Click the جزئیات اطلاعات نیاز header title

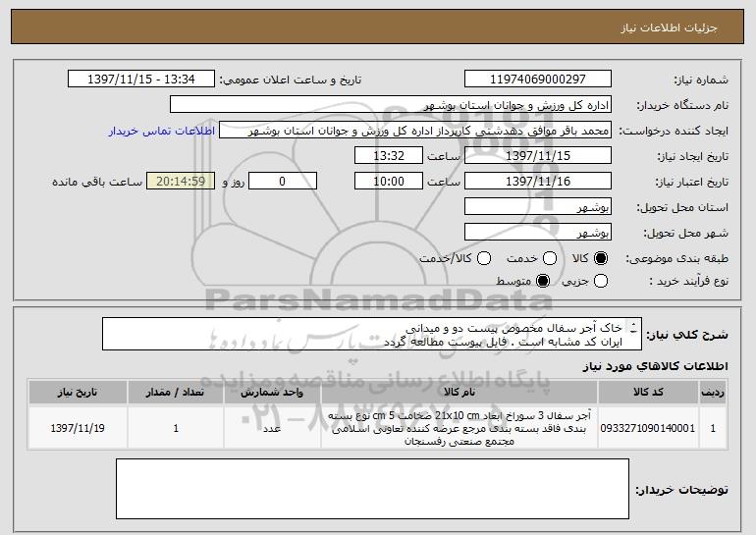669,27
